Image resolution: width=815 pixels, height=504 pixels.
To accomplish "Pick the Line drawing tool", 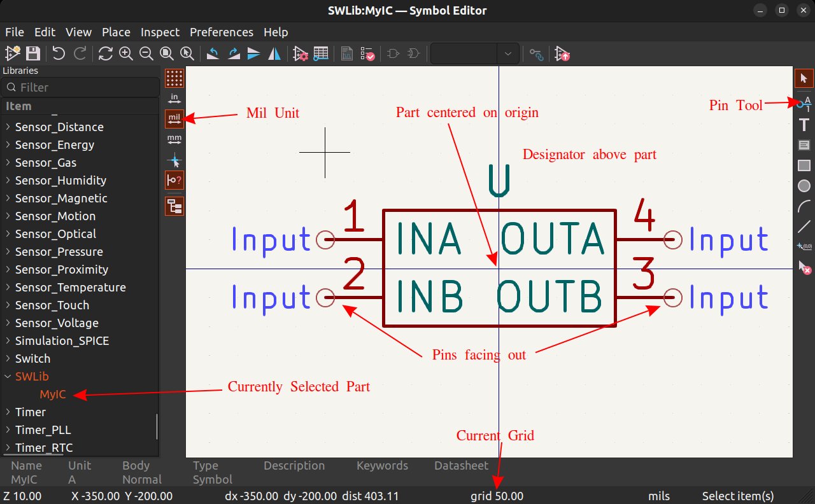I will click(804, 226).
